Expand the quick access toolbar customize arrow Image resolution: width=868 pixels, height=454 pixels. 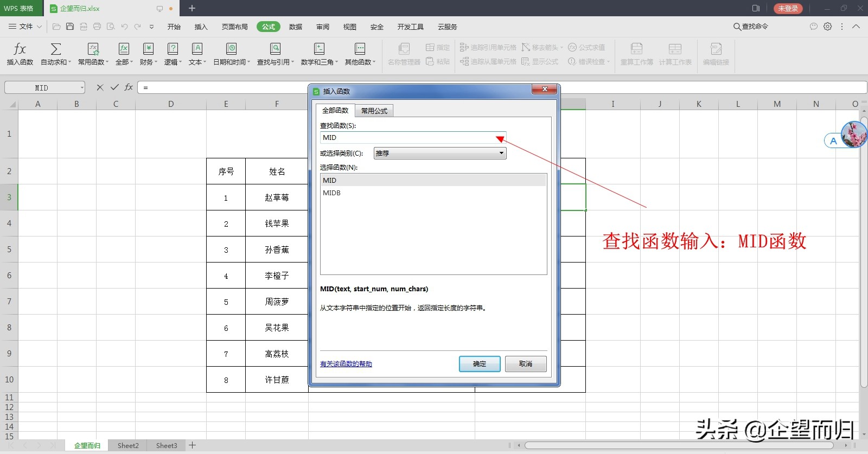tap(151, 27)
